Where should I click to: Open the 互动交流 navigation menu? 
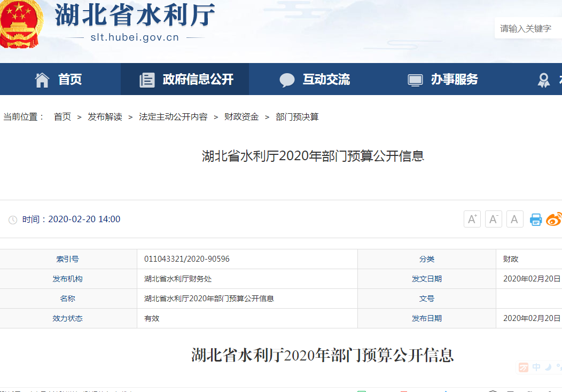tap(326, 80)
